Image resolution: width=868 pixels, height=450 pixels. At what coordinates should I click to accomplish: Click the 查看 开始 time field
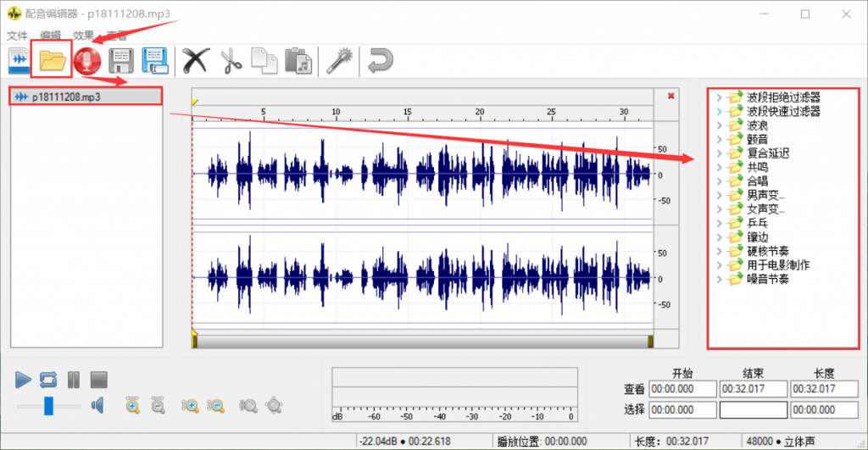coord(682,389)
